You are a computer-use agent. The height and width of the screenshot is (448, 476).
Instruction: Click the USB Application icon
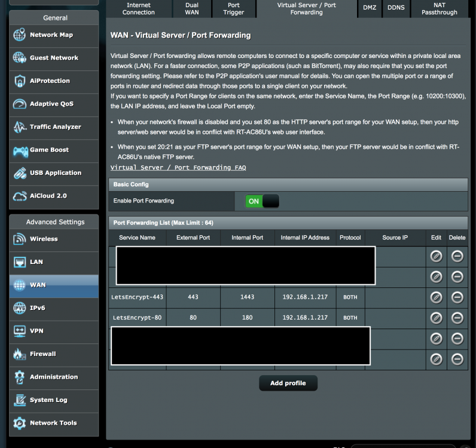point(20,173)
